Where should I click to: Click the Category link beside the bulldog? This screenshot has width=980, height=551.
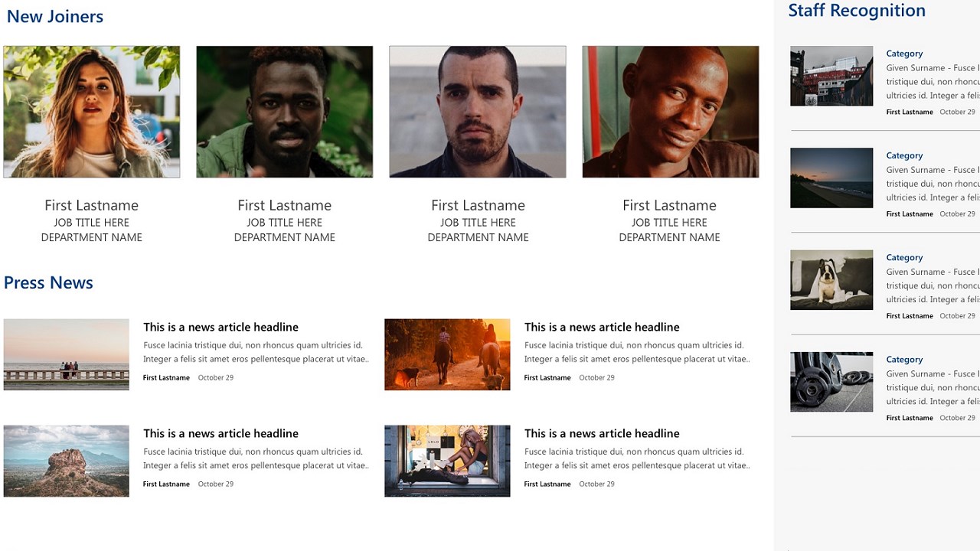pyautogui.click(x=904, y=258)
